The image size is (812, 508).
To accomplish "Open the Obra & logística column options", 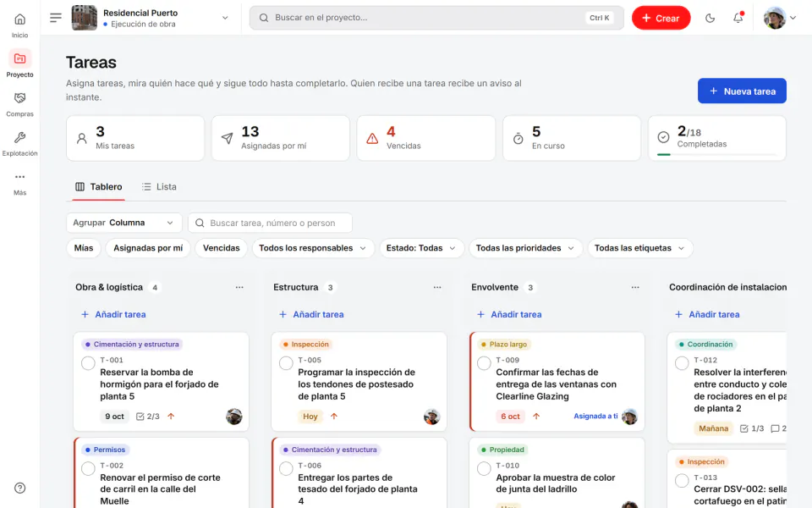I will tap(239, 287).
